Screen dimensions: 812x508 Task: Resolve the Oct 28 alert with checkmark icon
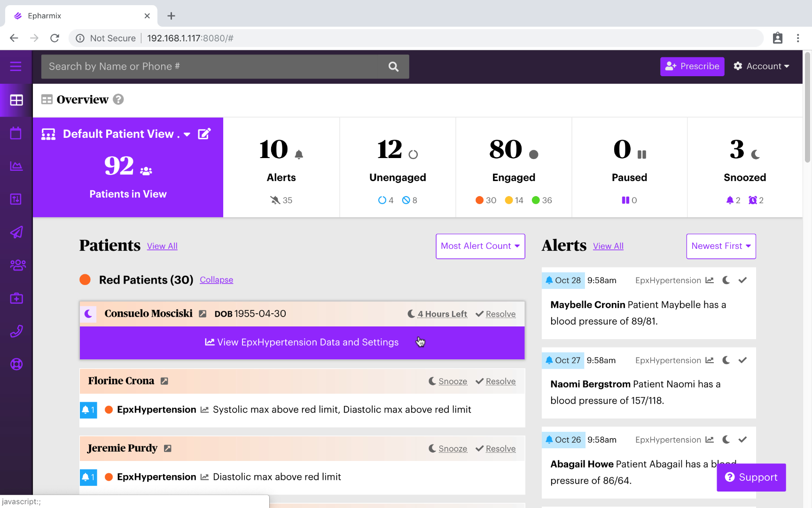[x=742, y=280]
